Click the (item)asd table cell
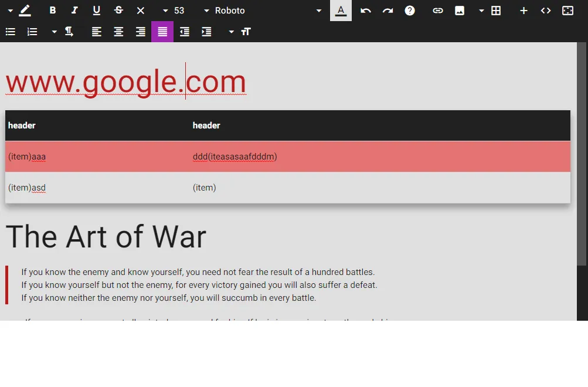588x387 pixels. 97,188
